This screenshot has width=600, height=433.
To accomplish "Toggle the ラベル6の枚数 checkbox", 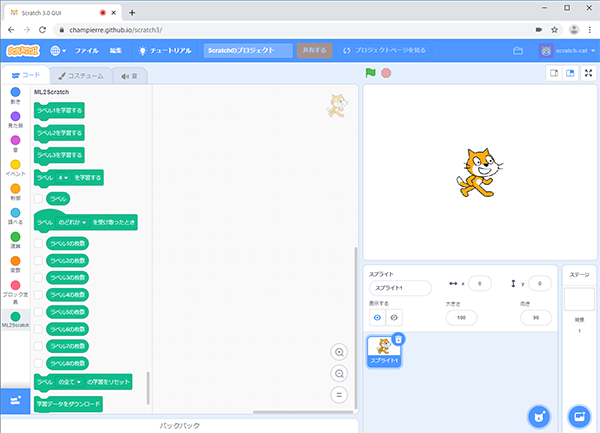I will 38,329.
